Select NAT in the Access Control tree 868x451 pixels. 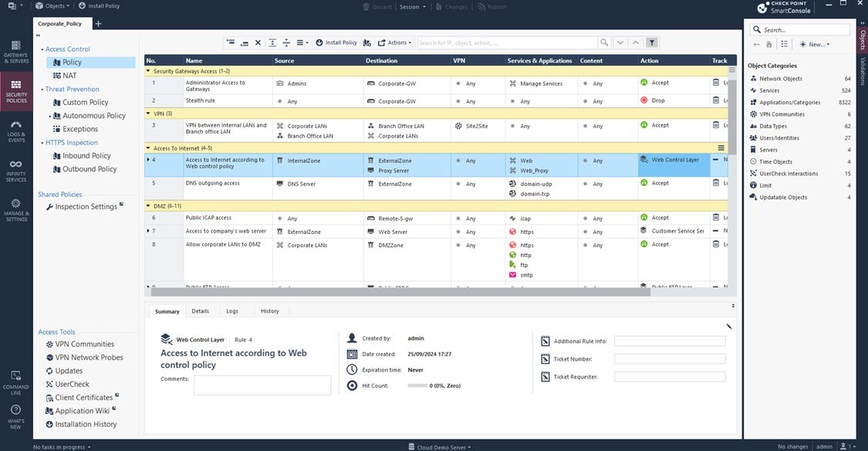69,76
